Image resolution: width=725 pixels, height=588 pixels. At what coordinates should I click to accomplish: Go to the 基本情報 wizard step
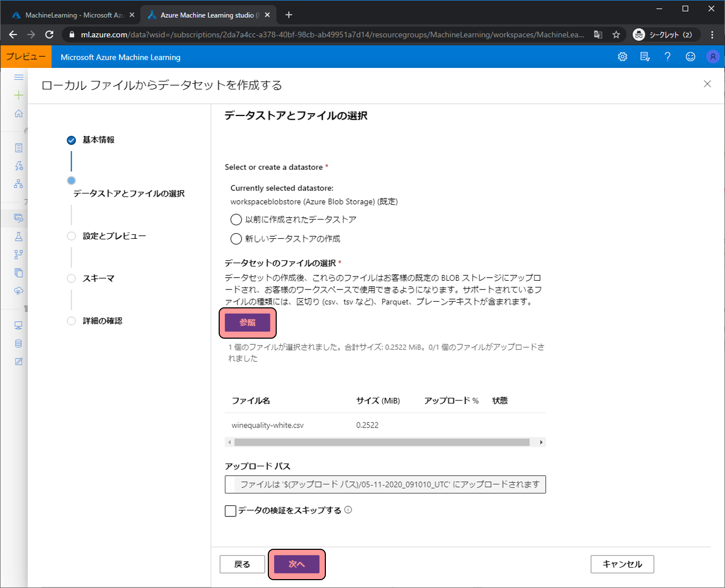pos(98,140)
